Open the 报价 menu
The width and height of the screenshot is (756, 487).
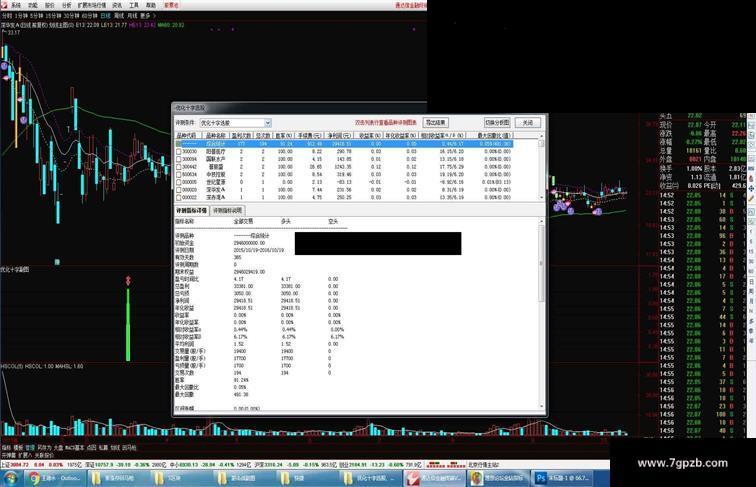(50, 5)
